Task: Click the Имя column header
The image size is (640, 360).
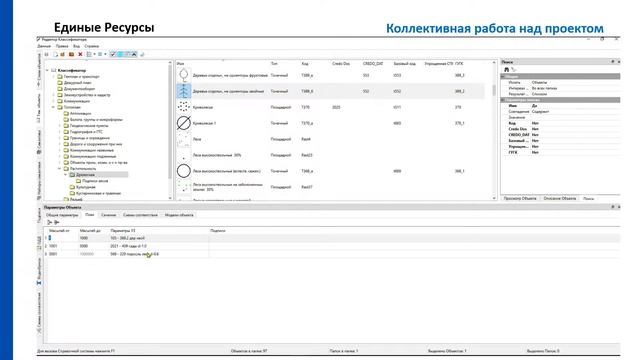Action: pos(180,64)
